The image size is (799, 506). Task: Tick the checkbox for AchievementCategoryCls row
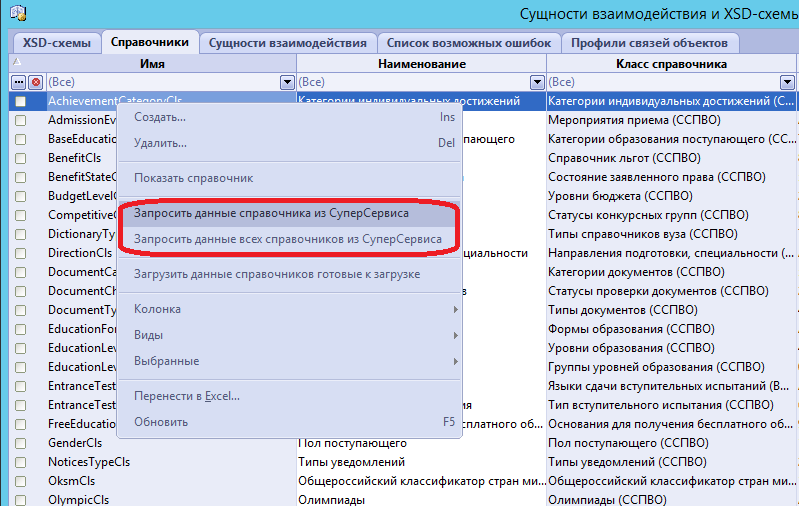[x=20, y=101]
